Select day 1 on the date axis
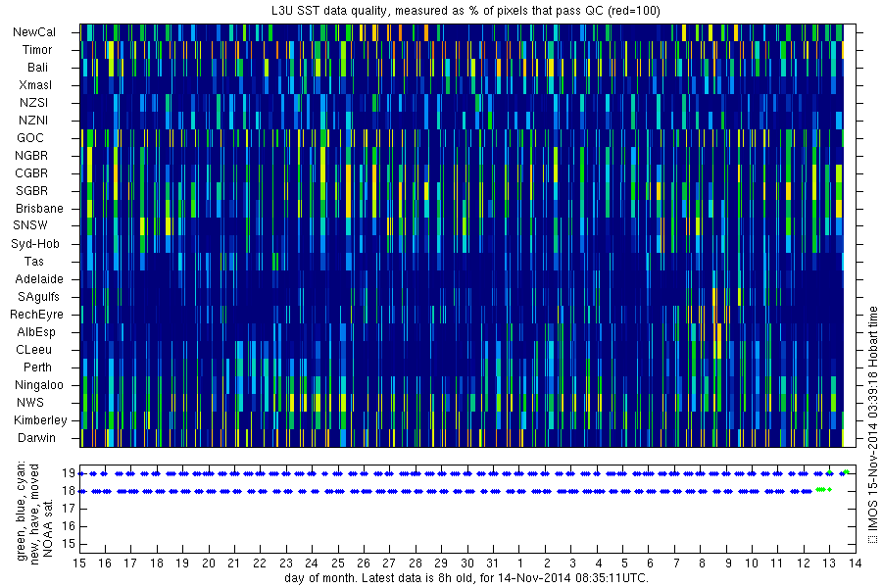Image resolution: width=882 pixels, height=588 pixels. 520,563
